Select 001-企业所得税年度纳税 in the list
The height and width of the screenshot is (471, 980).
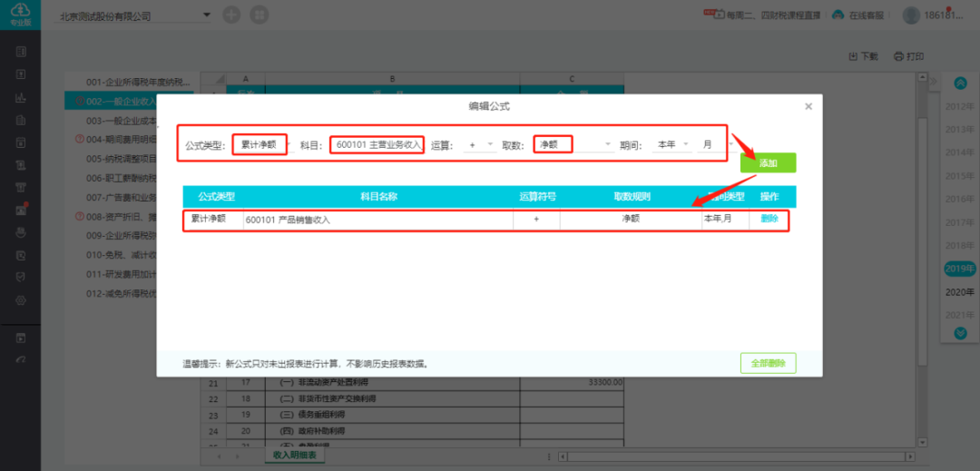138,82
